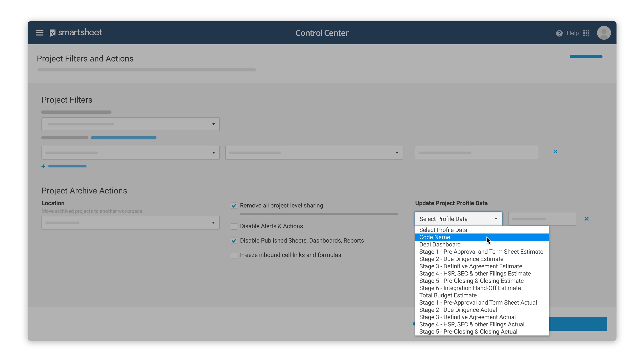Check Freeze inbound cell-links and formulas
The image size is (644, 362).
point(234,255)
